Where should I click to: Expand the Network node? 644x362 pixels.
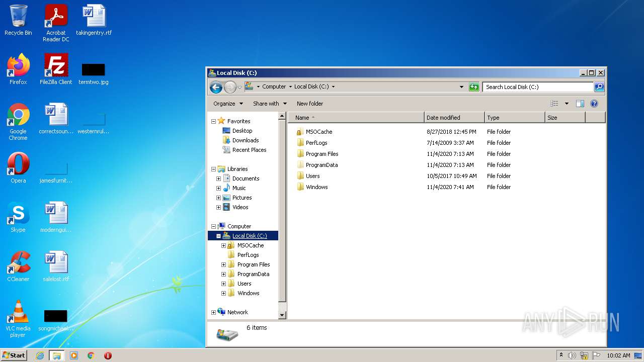tap(213, 312)
